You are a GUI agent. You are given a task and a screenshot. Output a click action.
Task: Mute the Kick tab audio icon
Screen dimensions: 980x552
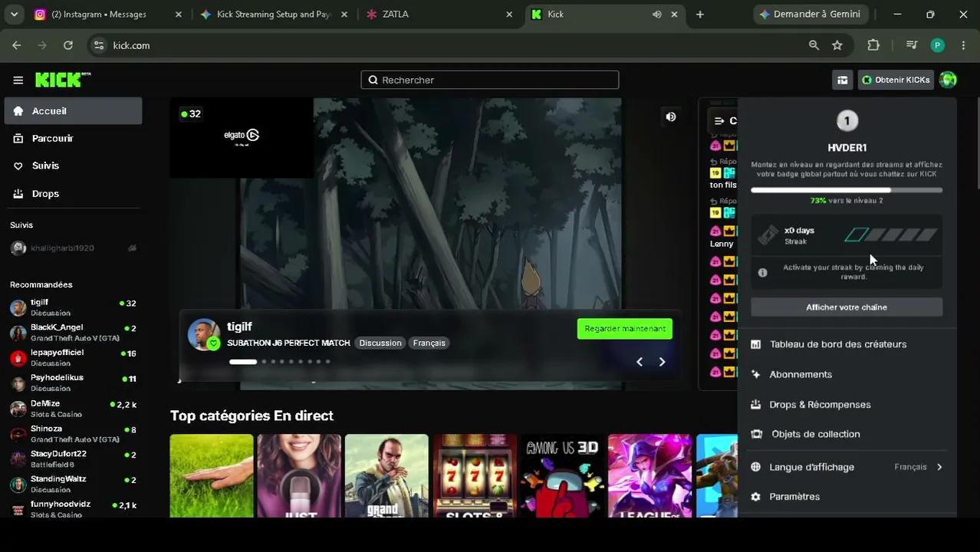tap(657, 14)
